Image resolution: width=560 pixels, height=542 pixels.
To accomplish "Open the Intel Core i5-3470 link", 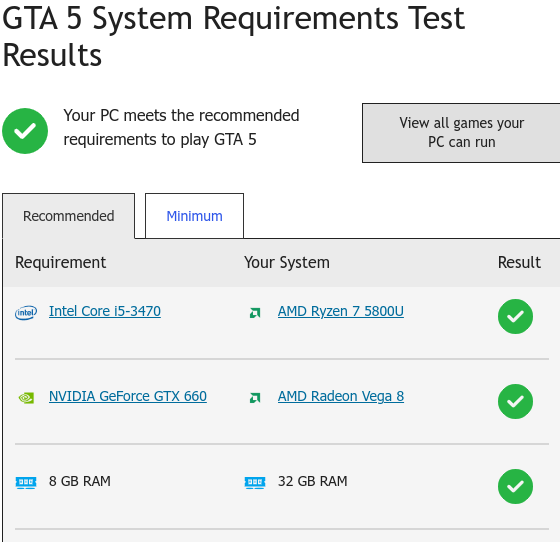I will (x=105, y=311).
